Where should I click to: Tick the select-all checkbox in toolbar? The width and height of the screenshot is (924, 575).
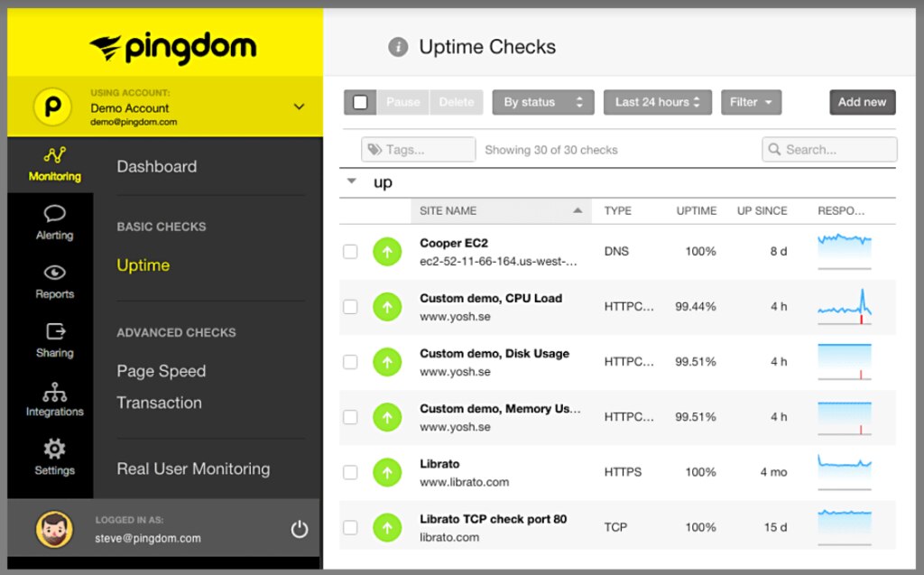point(360,102)
